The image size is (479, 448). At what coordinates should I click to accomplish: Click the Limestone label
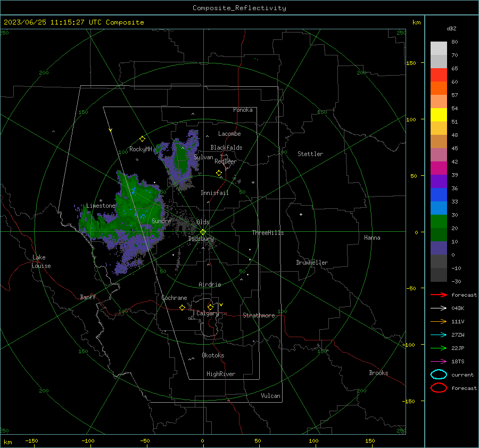tap(101, 206)
